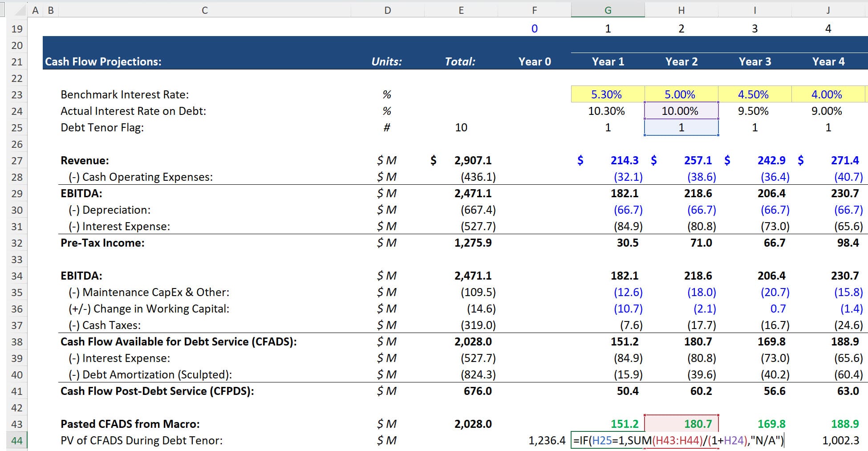Click the selected Debt Tenor Flag cell

coord(681,127)
